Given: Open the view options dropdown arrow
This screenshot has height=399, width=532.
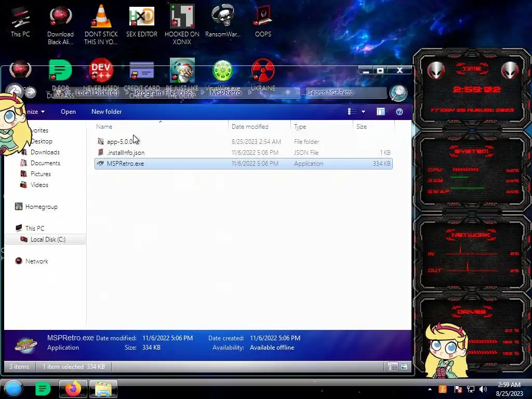Looking at the screenshot, I should click(363, 112).
